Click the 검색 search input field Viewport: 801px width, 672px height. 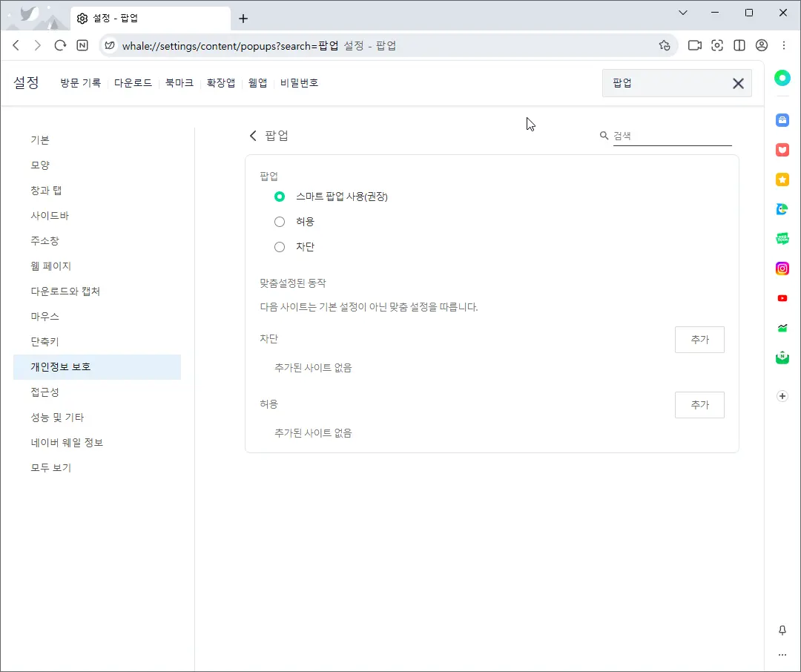click(x=667, y=135)
